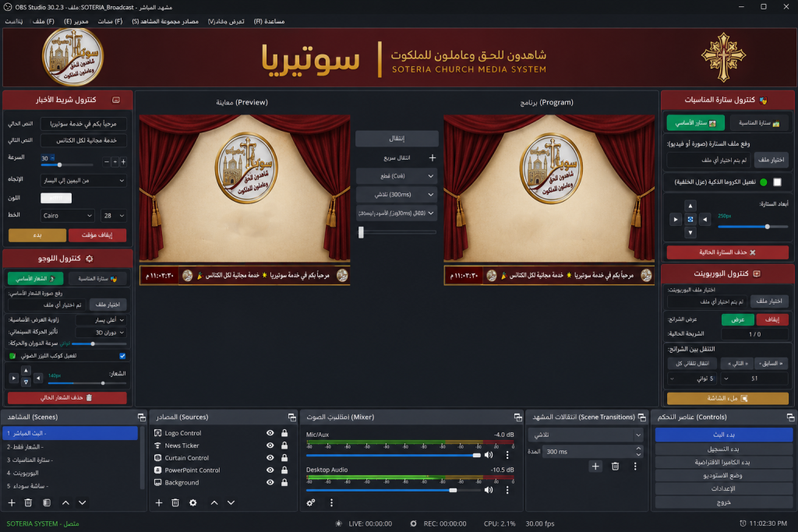This screenshot has height=532, width=798.
Task: Click Start Streaming (بدء البث) button
Action: pos(724,435)
